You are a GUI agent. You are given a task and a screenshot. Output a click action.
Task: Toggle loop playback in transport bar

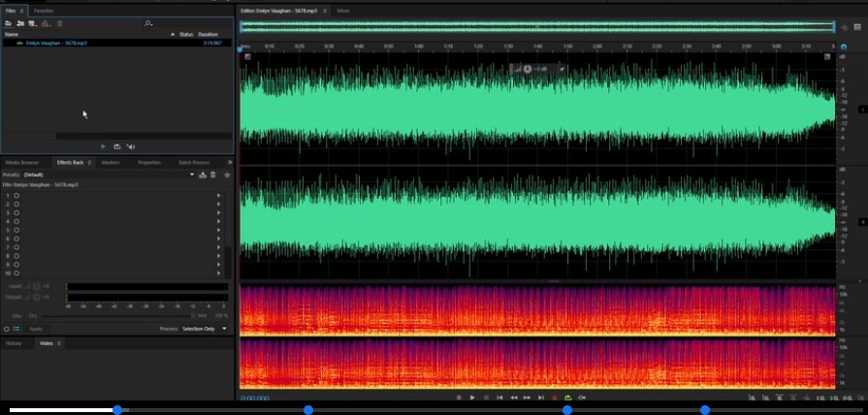pos(567,398)
